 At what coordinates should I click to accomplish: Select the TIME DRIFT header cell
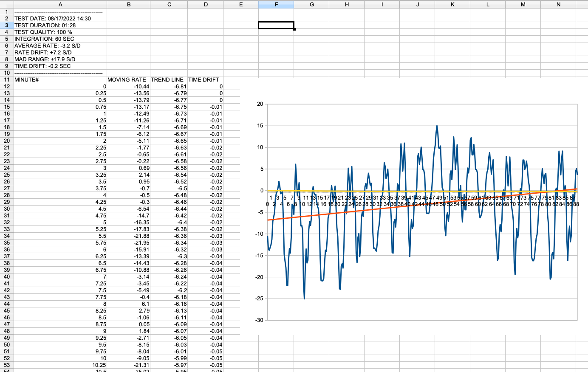(204, 80)
